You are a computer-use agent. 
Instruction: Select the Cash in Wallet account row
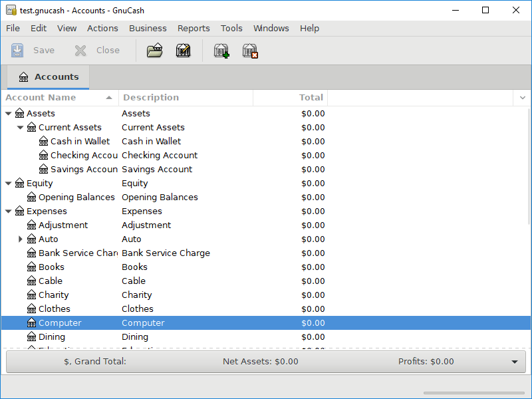[80, 142]
